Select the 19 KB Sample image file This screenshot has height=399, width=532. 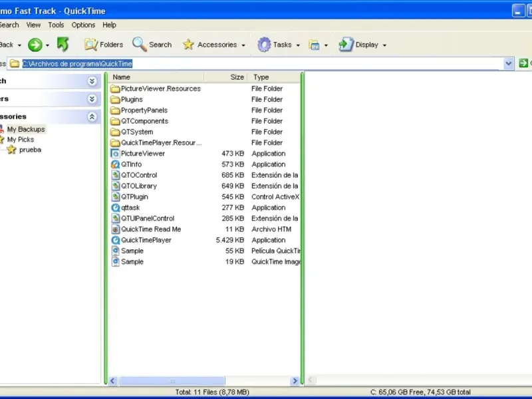pos(132,262)
